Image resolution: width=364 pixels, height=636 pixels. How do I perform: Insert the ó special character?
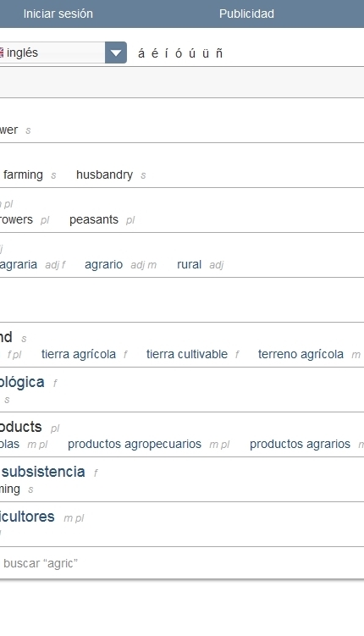(x=179, y=53)
